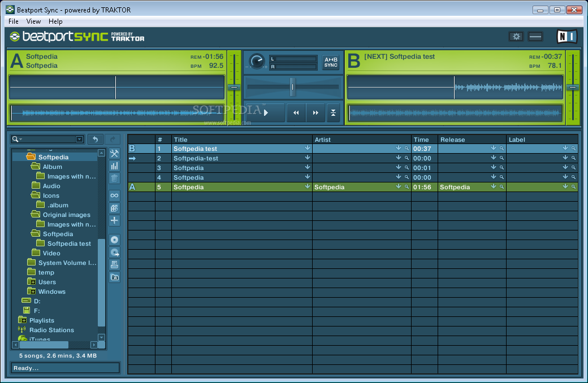Image resolution: width=588 pixels, height=383 pixels.
Task: Click title down arrow on Softpedia test row
Action: click(x=308, y=148)
